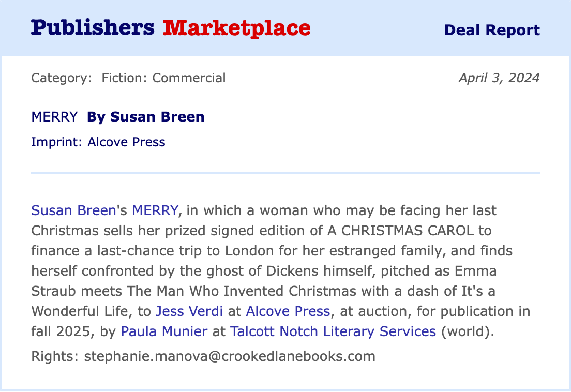Click the bold MERRY title above the imprint
The width and height of the screenshot is (571, 392).
tap(54, 117)
